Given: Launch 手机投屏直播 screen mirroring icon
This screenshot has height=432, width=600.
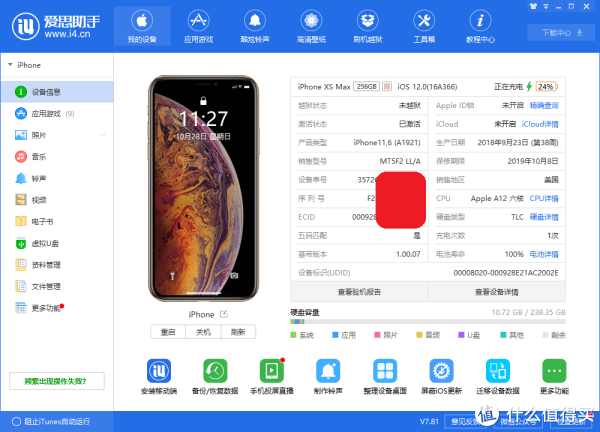Looking at the screenshot, I should click(272, 371).
